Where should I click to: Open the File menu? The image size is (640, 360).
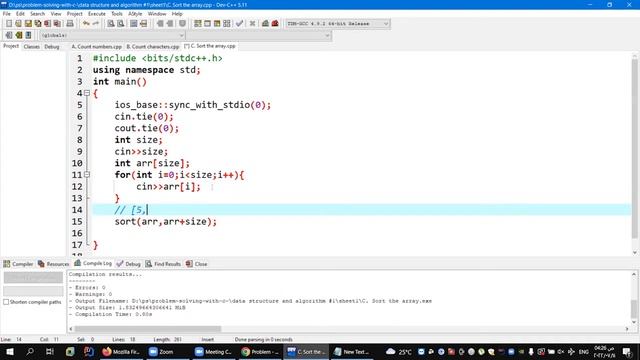click(x=7, y=13)
